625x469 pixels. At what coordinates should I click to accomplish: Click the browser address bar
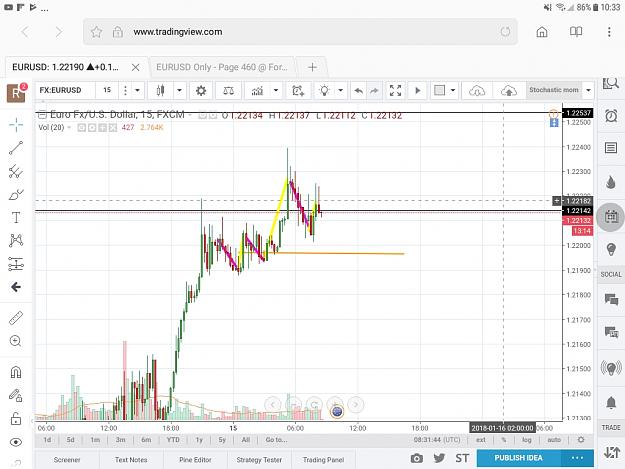click(x=300, y=31)
